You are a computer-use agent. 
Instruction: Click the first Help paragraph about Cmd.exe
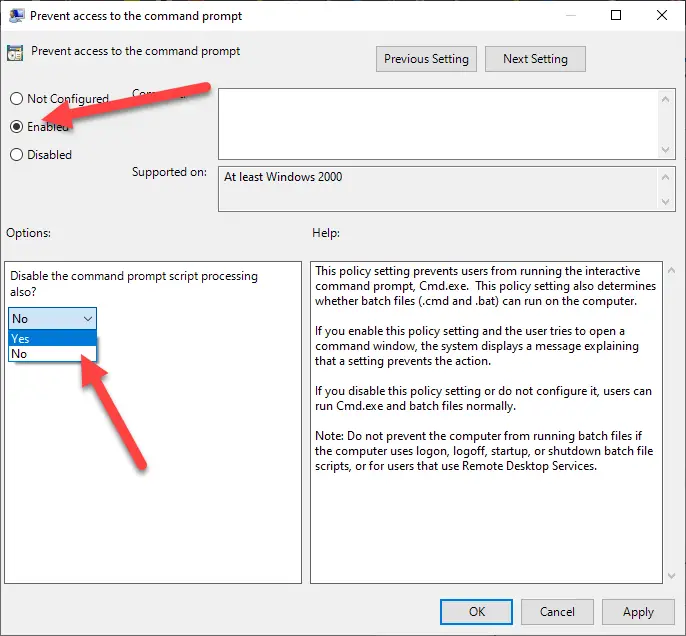tap(485, 286)
